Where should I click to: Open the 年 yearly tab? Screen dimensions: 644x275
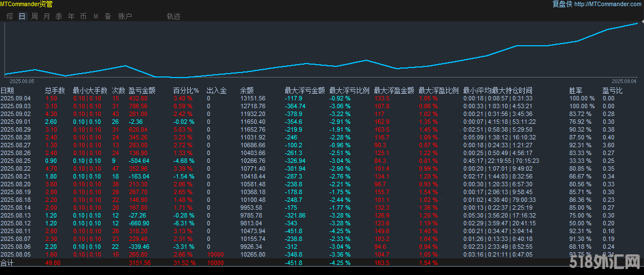(71, 17)
